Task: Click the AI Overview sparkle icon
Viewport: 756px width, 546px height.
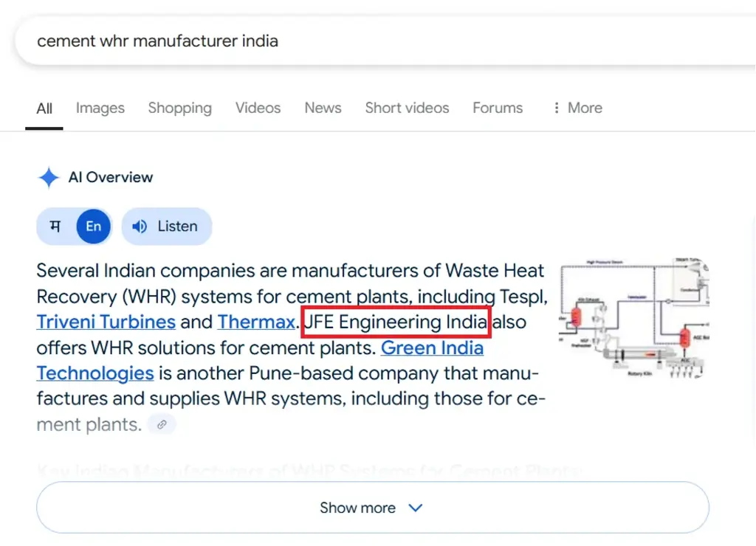Action: pyautogui.click(x=49, y=178)
